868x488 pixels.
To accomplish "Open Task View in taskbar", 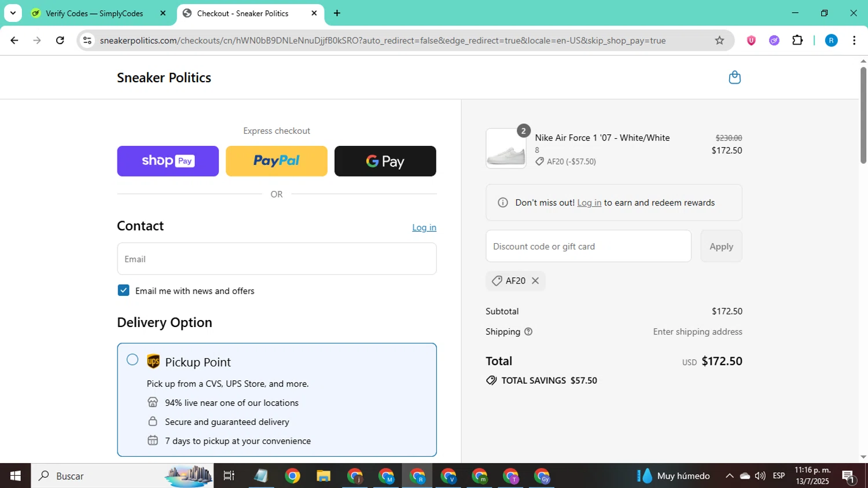I will [229, 476].
